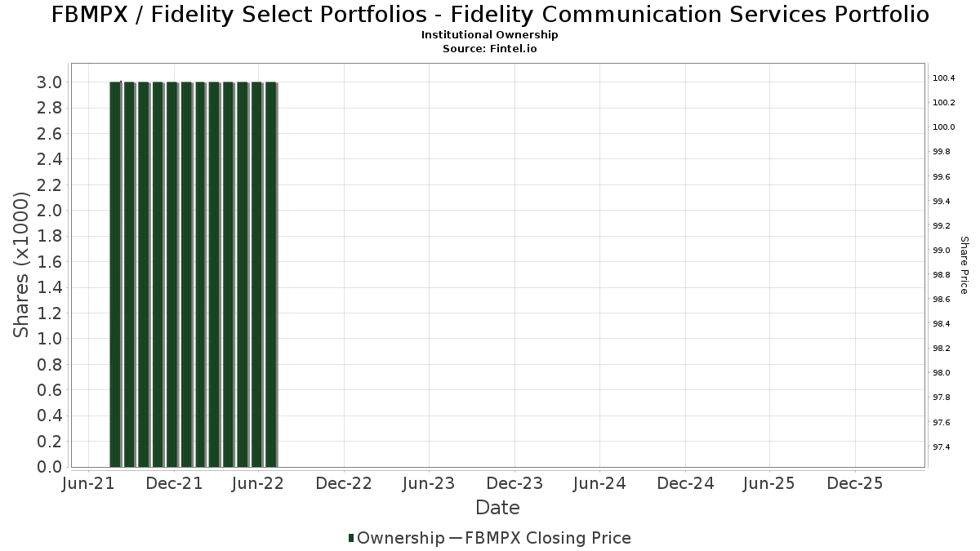Select the Jun-21 date tick label
The image size is (980, 551).
click(89, 483)
